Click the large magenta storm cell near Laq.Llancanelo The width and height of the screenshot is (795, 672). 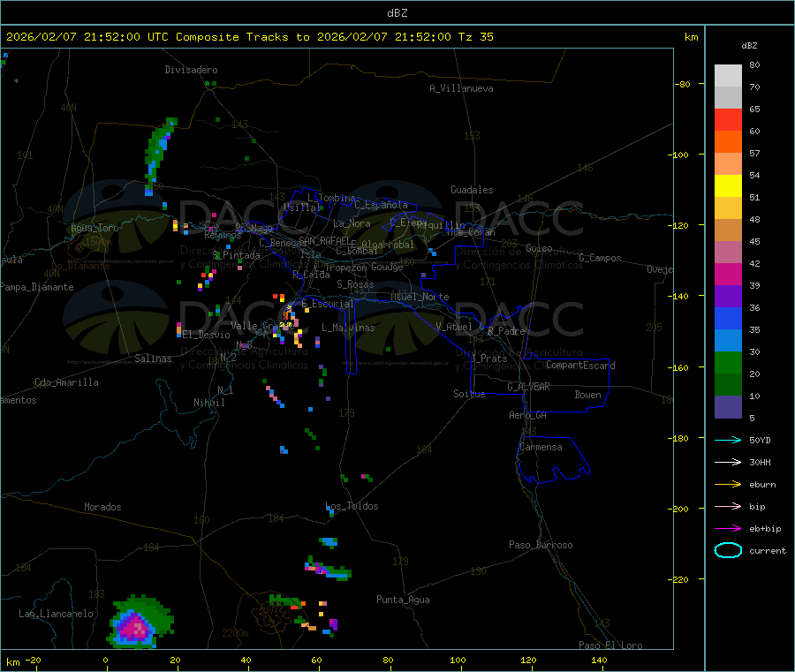(x=135, y=626)
